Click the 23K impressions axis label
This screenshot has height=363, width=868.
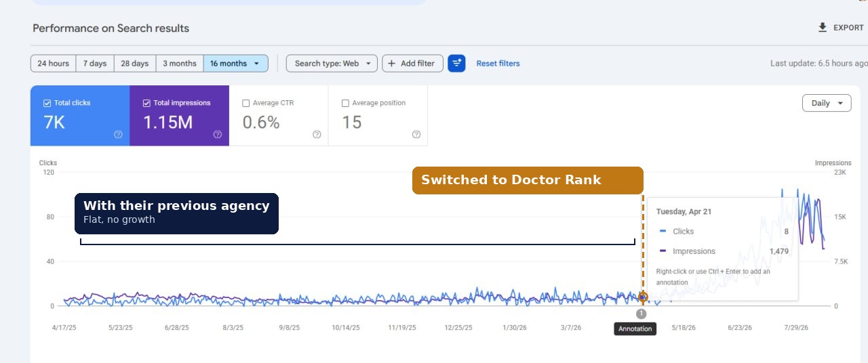(840, 173)
